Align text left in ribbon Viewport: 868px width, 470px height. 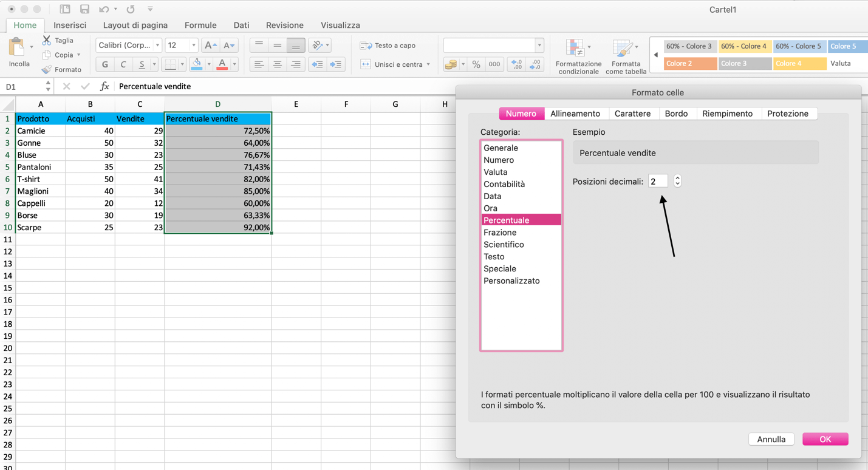click(259, 64)
